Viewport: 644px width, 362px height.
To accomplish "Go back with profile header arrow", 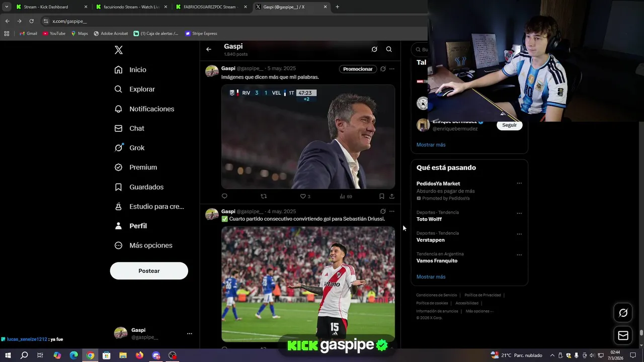I will point(209,49).
